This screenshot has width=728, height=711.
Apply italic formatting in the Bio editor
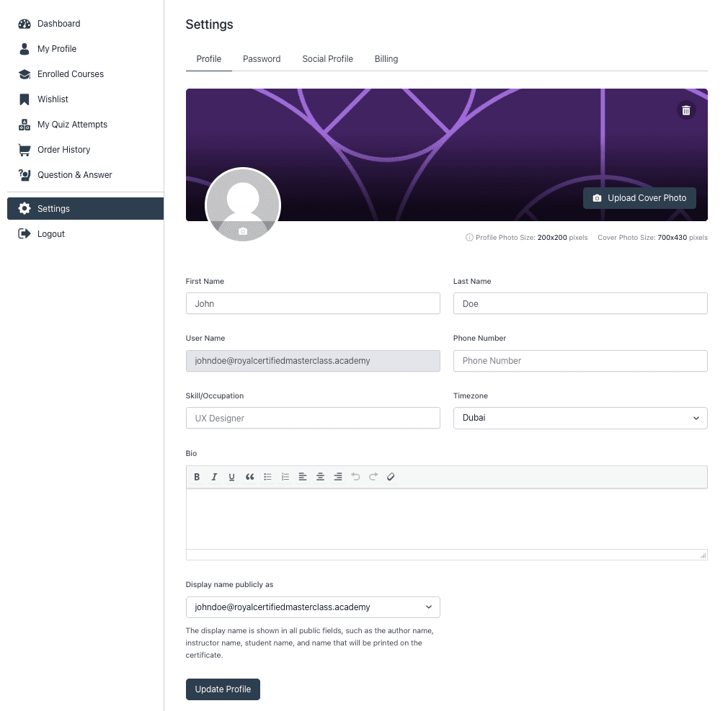pyautogui.click(x=214, y=476)
